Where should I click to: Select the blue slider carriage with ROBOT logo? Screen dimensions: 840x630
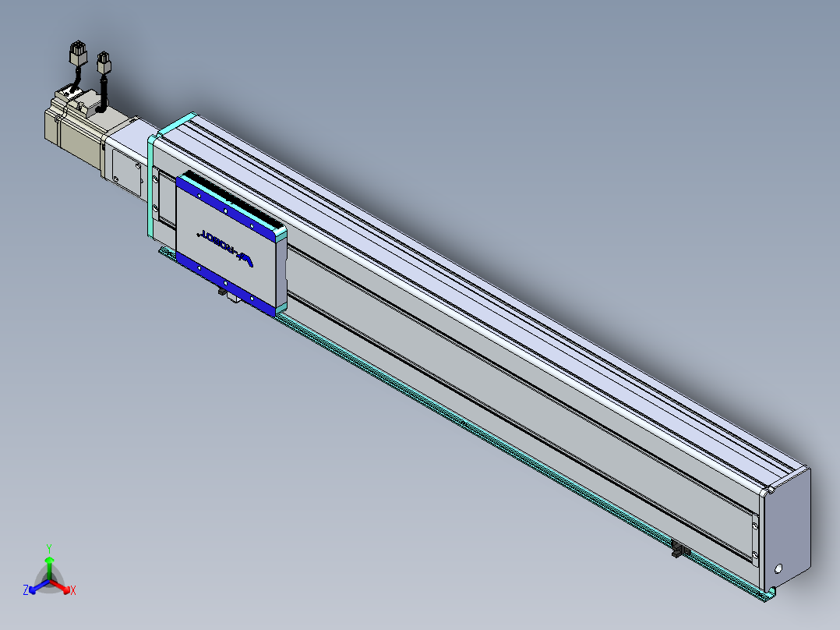pos(231,245)
